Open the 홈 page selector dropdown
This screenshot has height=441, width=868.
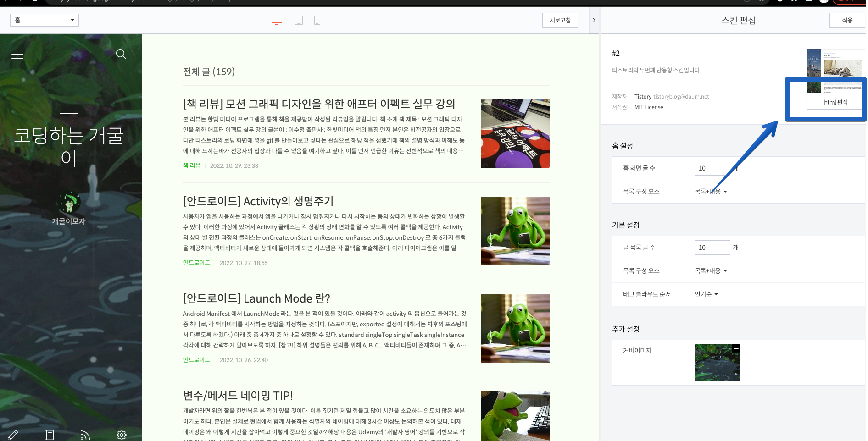click(45, 20)
